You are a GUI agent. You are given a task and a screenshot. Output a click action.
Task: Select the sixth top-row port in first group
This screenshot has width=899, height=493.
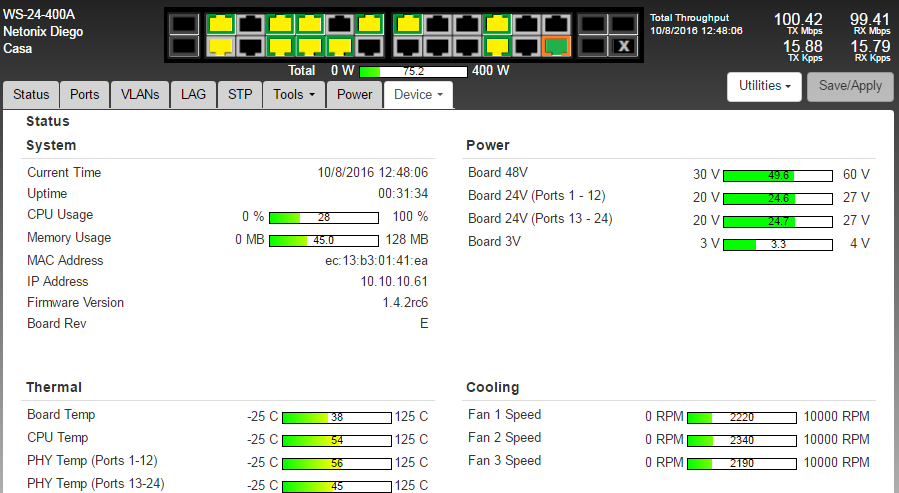pyautogui.click(x=370, y=23)
